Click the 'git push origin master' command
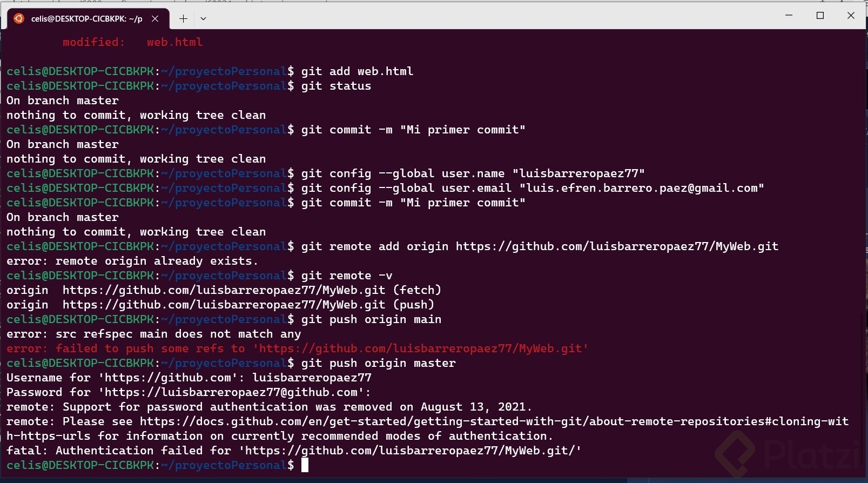The height and width of the screenshot is (483, 868). click(x=378, y=363)
